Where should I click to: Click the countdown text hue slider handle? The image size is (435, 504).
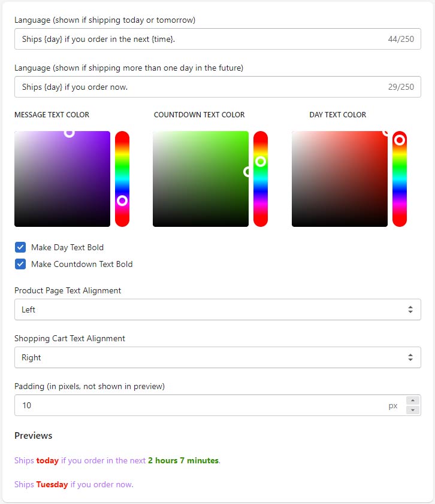[261, 161]
